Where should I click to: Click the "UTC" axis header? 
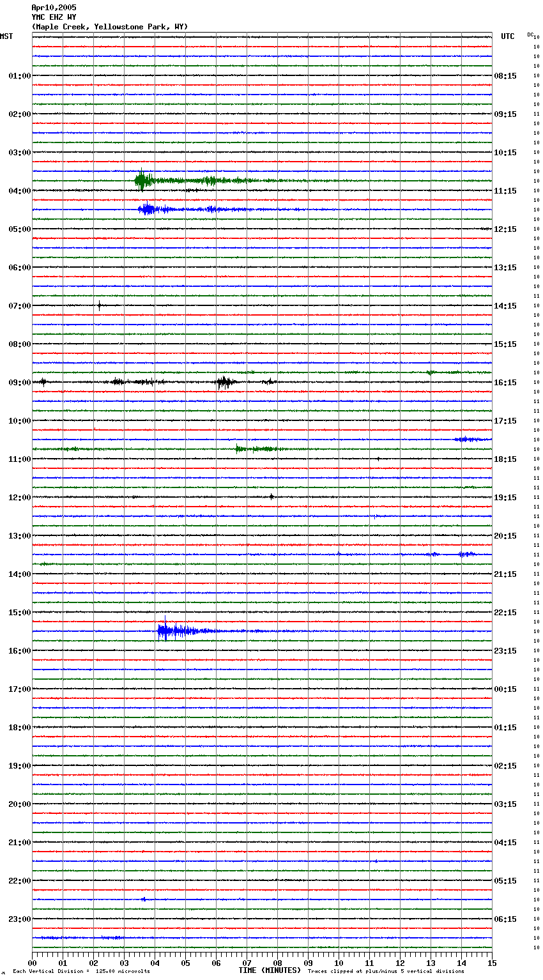pyautogui.click(x=508, y=36)
